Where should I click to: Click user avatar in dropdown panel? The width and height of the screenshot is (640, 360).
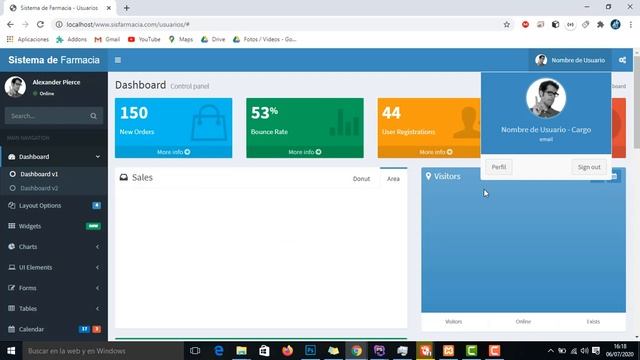546,98
